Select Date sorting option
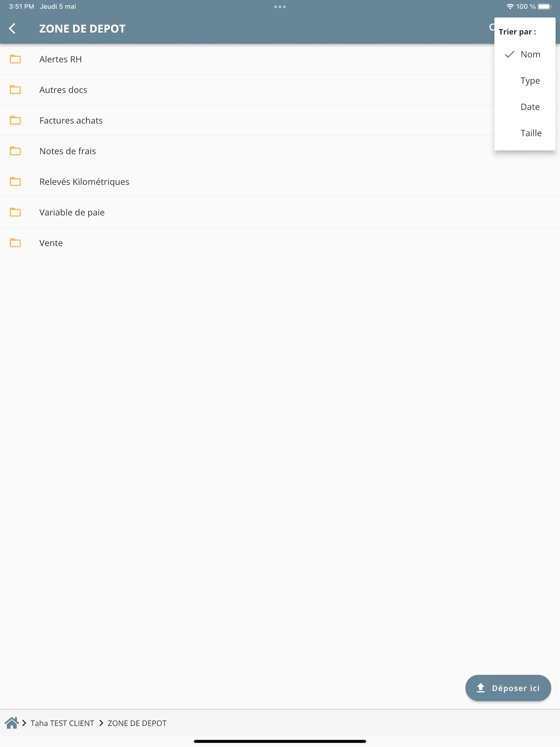560x747 pixels. 529,106
